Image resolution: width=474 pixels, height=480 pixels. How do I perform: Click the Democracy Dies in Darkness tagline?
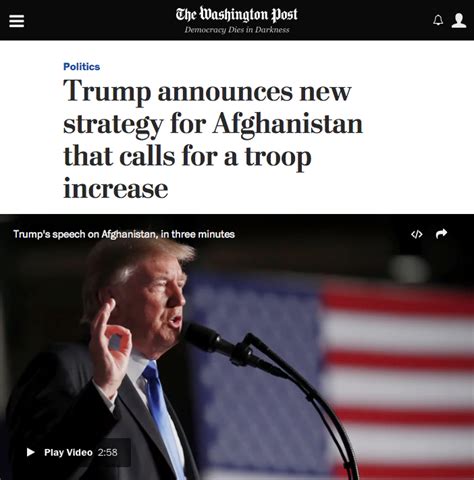point(237,30)
